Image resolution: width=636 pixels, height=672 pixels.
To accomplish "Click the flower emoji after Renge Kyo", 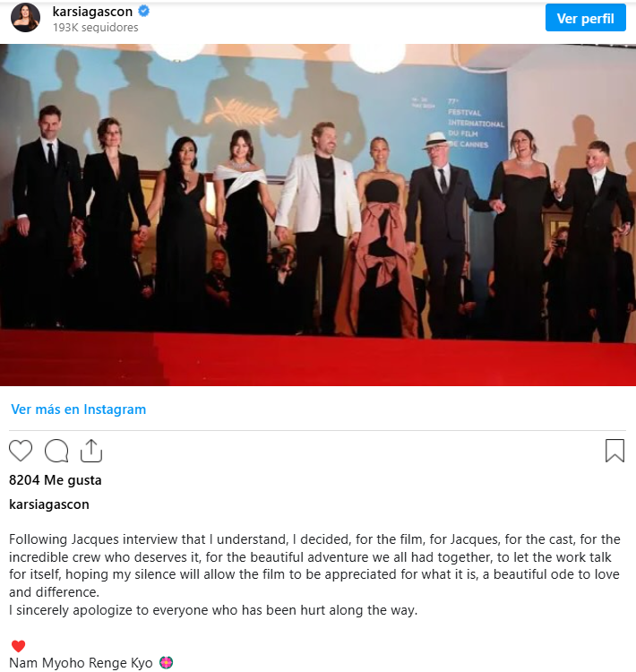I will pyautogui.click(x=167, y=662).
